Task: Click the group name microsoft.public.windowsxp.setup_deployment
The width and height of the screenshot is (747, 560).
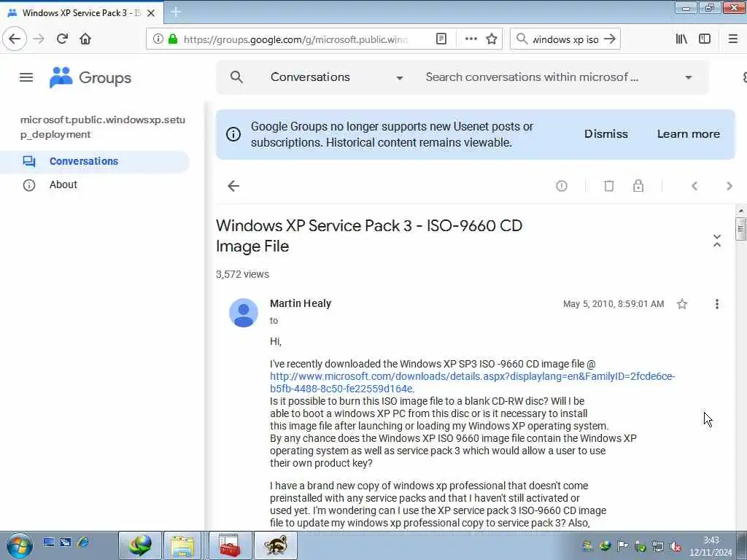Action: (x=102, y=127)
